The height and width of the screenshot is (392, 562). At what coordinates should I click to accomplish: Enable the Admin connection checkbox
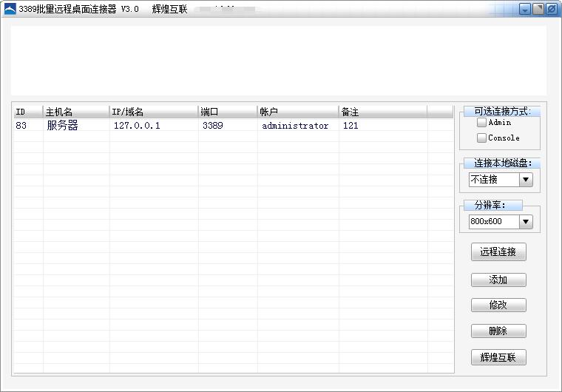click(x=481, y=122)
